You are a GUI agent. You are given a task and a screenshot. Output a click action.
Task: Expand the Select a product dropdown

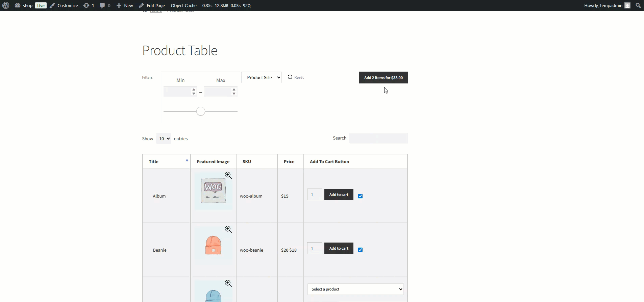click(x=355, y=289)
